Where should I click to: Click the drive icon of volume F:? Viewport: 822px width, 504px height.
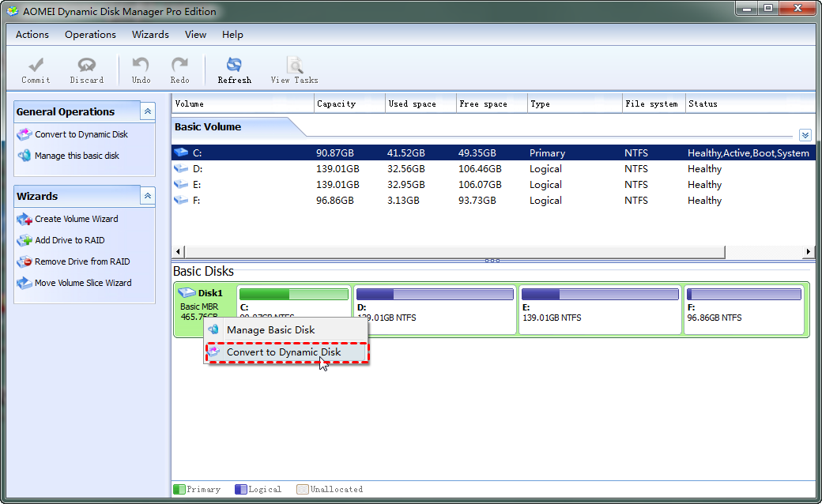click(x=181, y=200)
